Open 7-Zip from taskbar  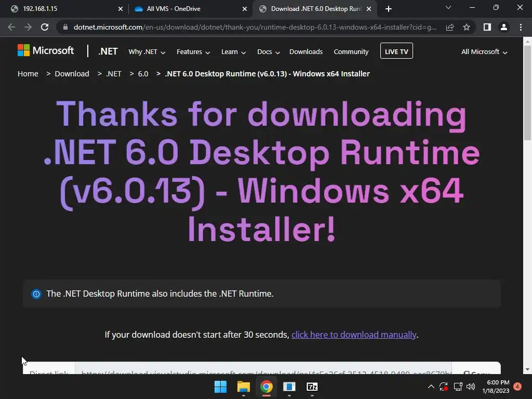click(x=312, y=387)
